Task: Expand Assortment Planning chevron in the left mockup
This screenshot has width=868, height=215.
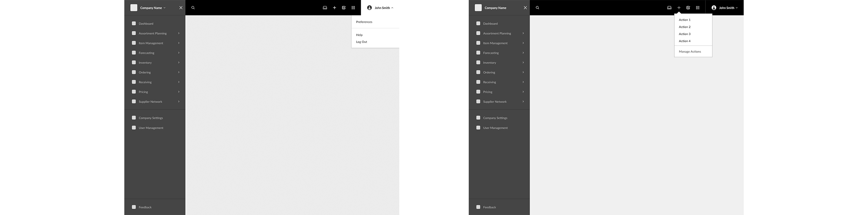Action: point(179,33)
